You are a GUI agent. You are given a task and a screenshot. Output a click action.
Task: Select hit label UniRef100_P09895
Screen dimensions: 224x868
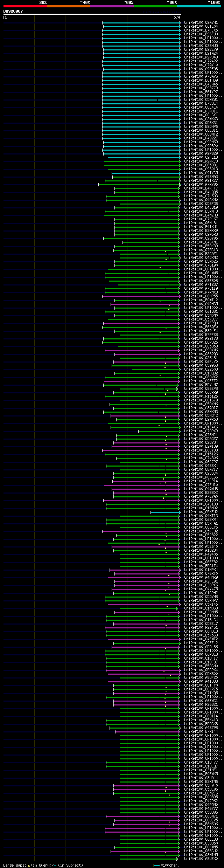coord(201,797)
